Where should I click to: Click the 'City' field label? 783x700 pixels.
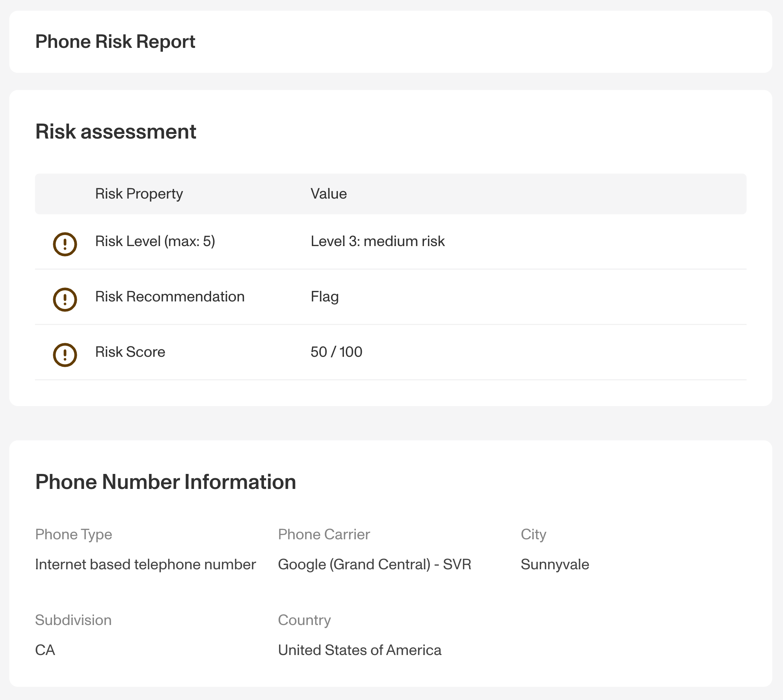[533, 535]
